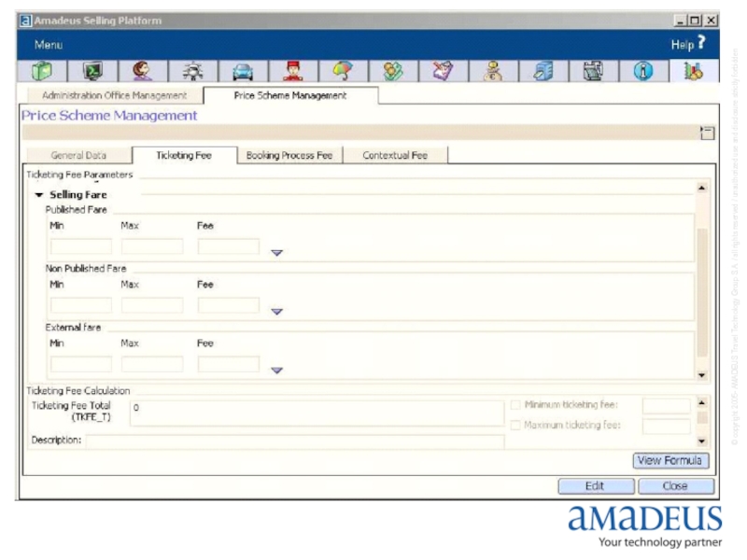Click the Non Published Fare Max field
Screen dimensions: 747x560
pyautogui.click(x=152, y=305)
